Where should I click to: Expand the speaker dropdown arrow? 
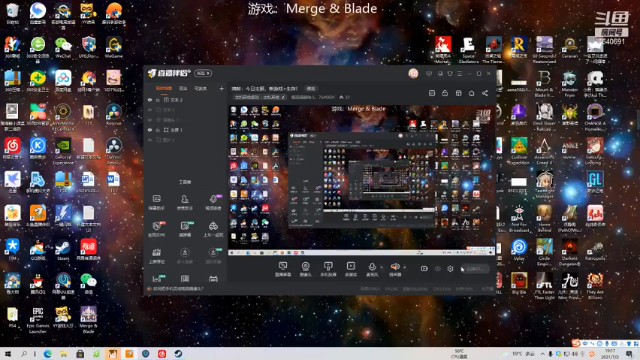(x=404, y=268)
